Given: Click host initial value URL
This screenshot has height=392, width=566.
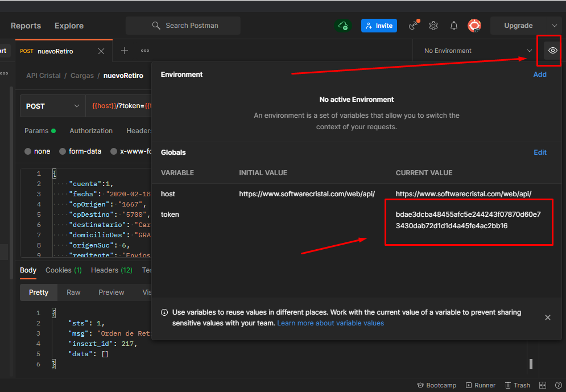Looking at the screenshot, I should tap(307, 194).
